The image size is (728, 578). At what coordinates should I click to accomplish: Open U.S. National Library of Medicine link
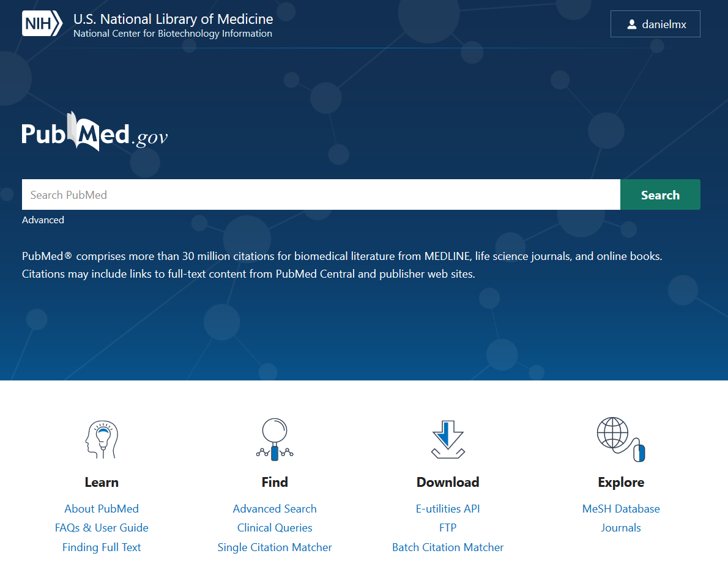point(173,19)
